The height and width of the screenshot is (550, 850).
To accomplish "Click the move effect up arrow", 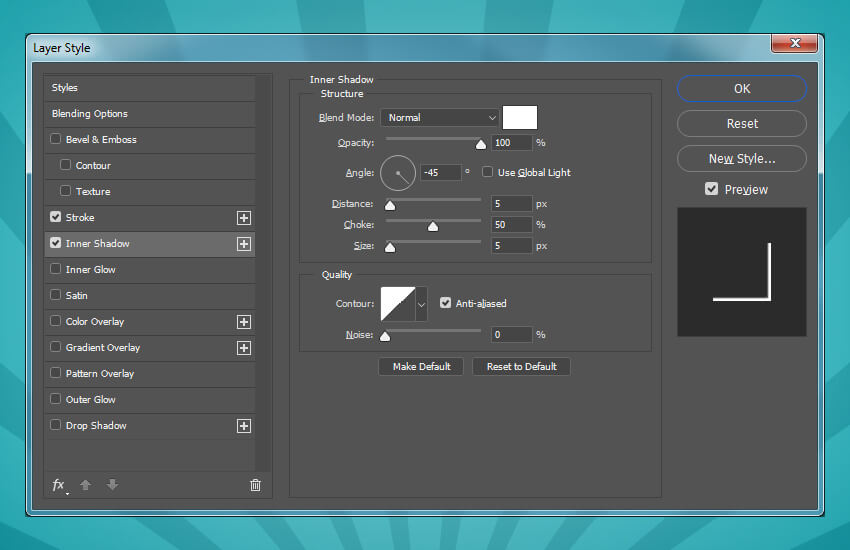I will coord(86,485).
